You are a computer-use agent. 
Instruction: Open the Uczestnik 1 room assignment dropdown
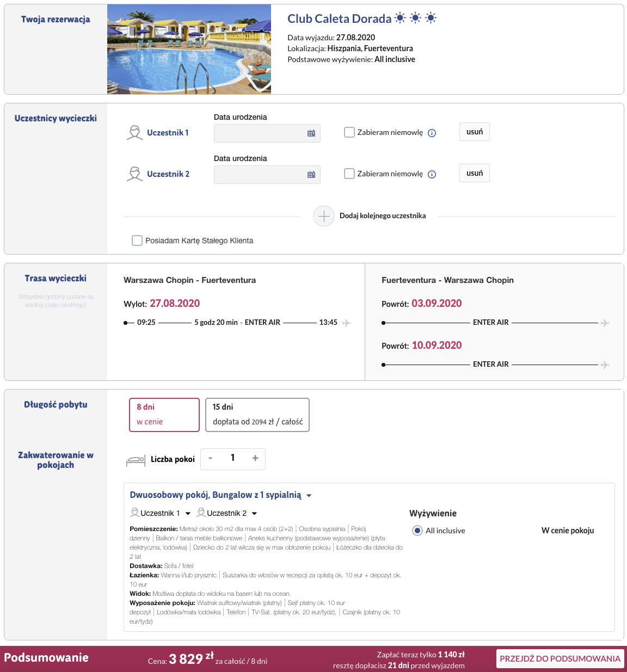tap(161, 513)
